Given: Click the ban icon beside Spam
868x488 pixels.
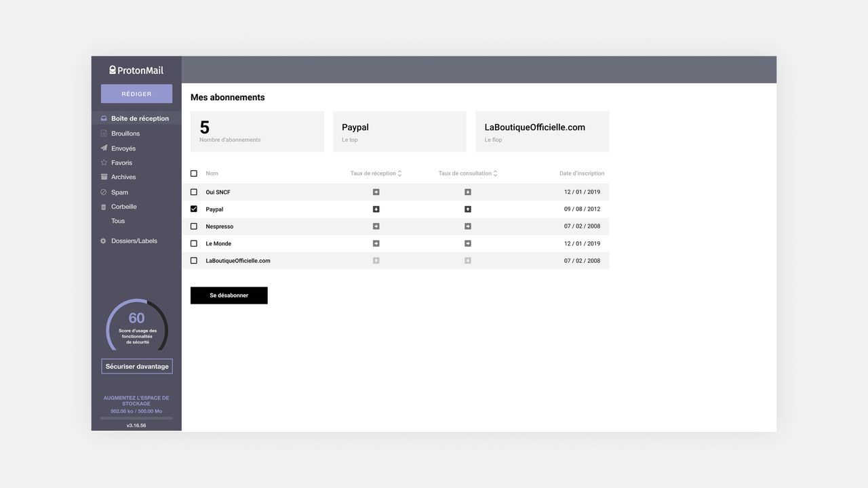Looking at the screenshot, I should click(x=104, y=192).
